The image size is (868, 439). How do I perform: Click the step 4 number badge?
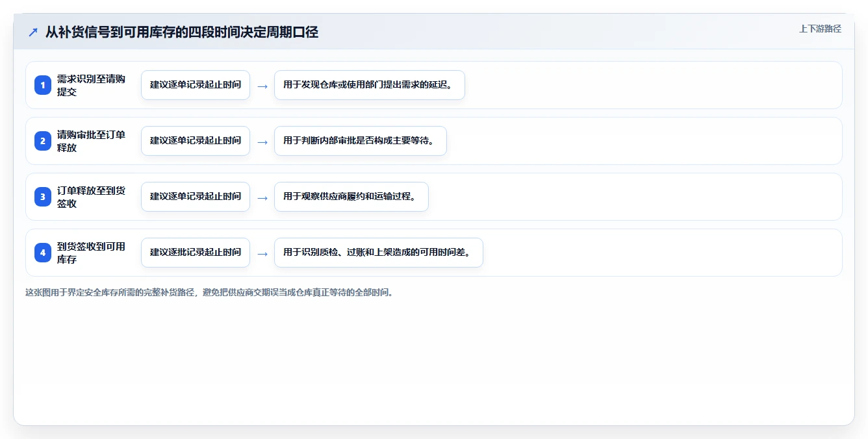43,253
